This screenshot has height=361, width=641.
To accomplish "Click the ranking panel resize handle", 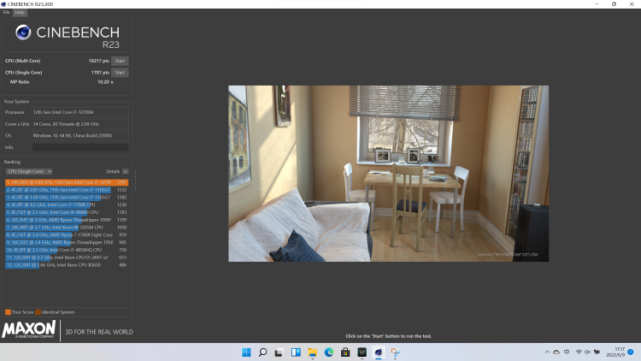I will point(135,180).
